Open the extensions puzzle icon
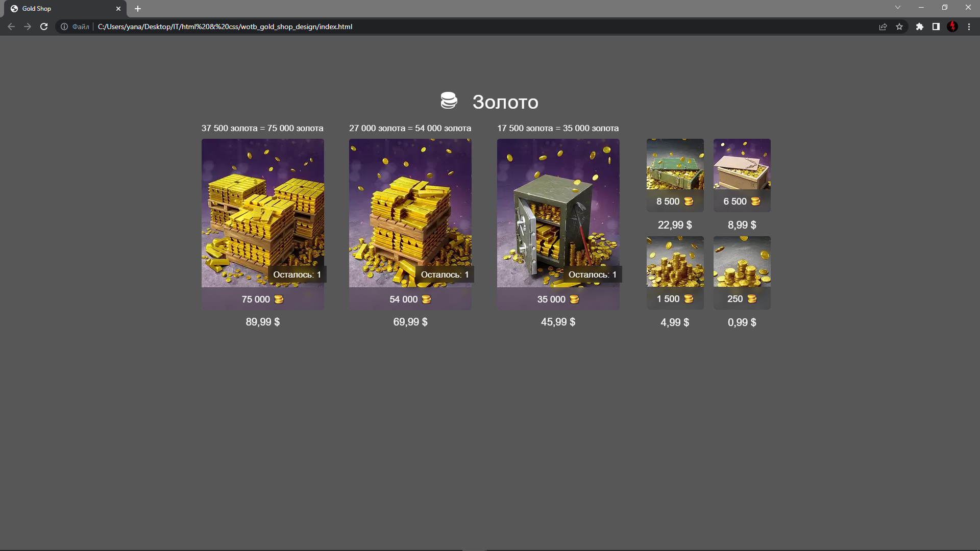This screenshot has width=980, height=551. click(920, 27)
